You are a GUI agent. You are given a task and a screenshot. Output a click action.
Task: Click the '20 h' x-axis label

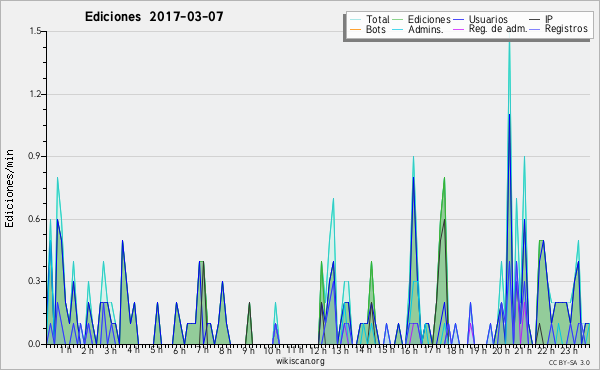pyautogui.click(x=501, y=350)
